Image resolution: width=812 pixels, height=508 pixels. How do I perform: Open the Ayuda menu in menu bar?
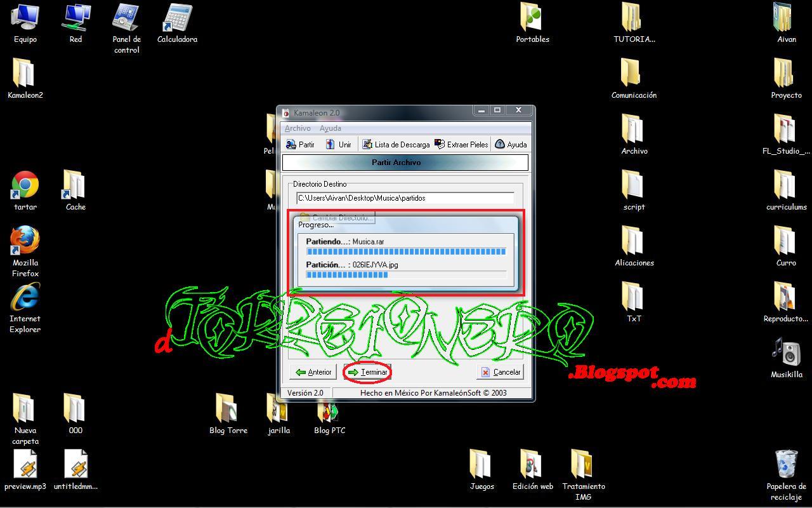tap(330, 128)
